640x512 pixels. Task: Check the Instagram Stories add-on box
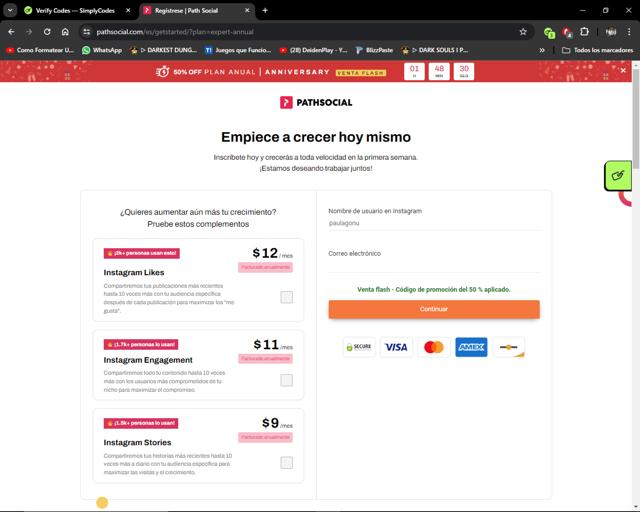[x=287, y=463]
